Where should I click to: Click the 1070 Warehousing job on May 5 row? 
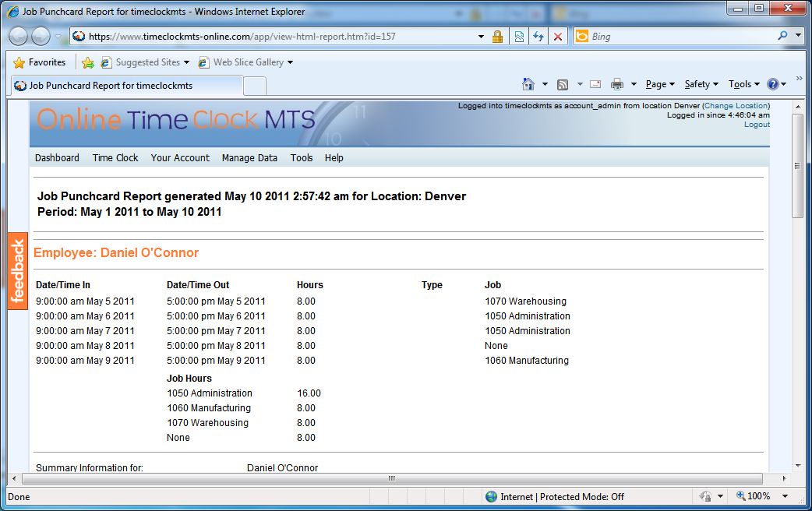pos(526,301)
